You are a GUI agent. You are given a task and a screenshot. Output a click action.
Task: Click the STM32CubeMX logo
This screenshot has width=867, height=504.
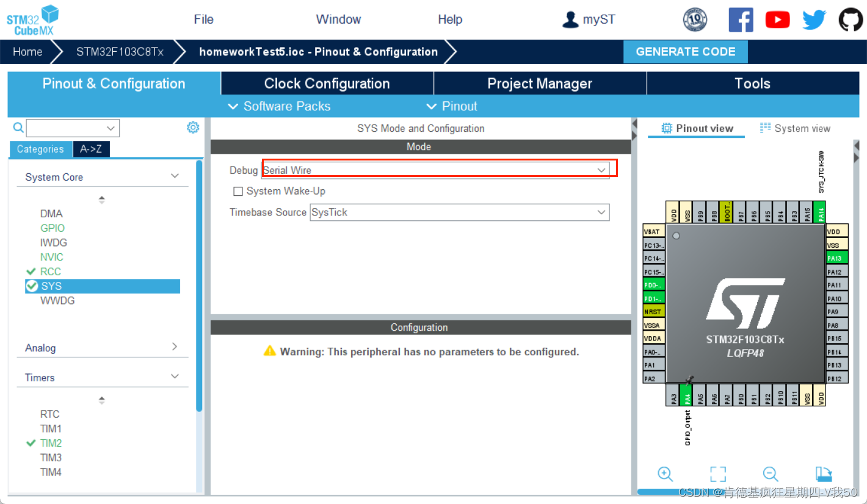32,20
